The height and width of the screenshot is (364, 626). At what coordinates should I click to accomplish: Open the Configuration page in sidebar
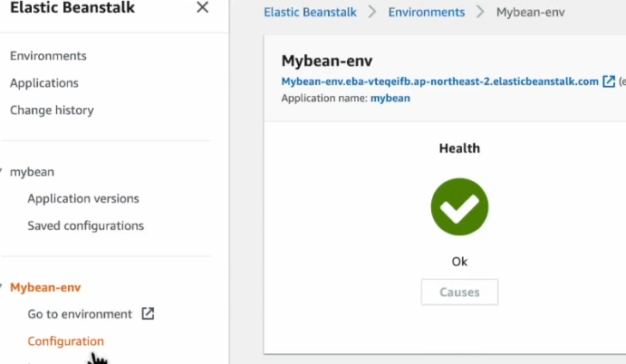coord(65,341)
